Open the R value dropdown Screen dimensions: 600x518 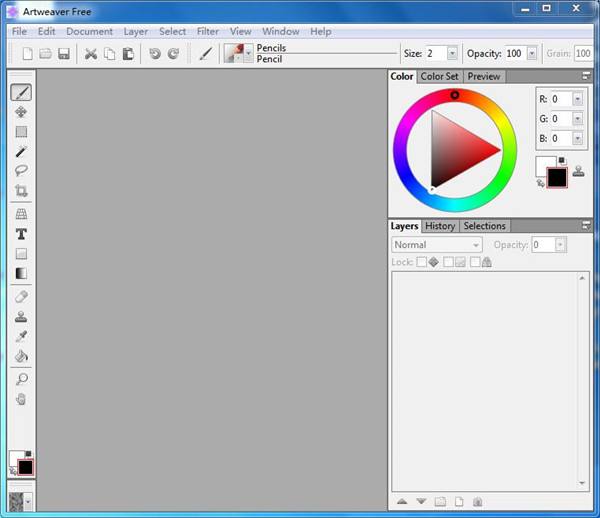coord(577,99)
